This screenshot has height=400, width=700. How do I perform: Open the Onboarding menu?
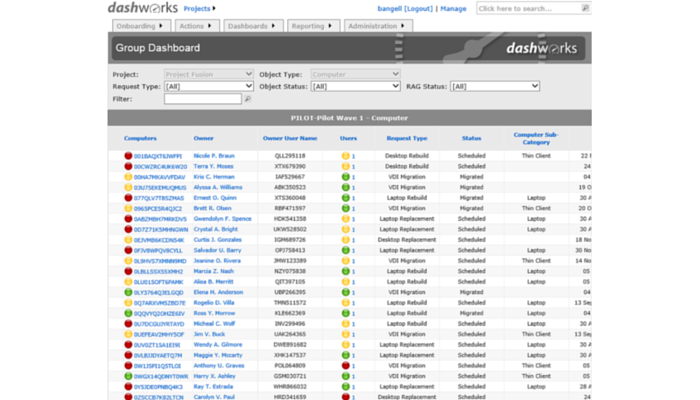pyautogui.click(x=141, y=26)
